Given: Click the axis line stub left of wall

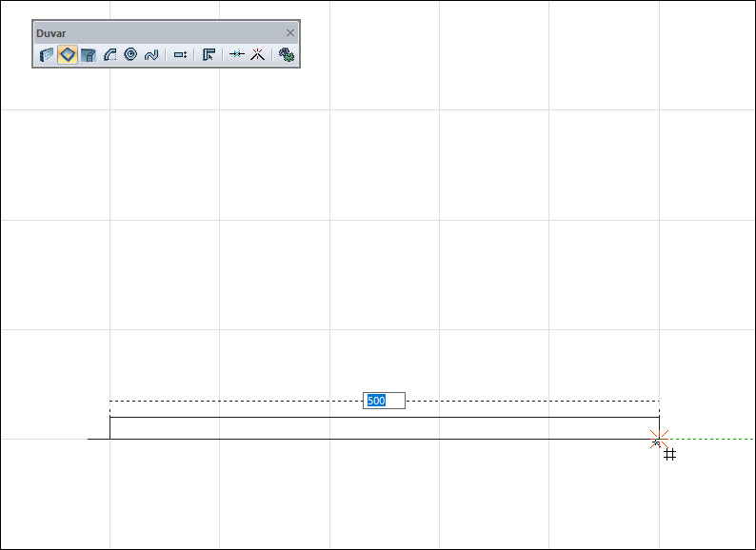Looking at the screenshot, I should pos(98,439).
